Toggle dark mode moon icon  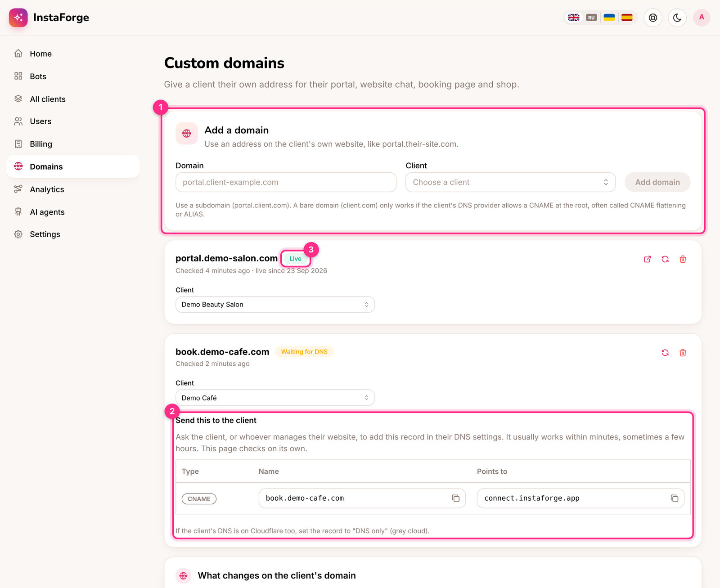pos(677,18)
